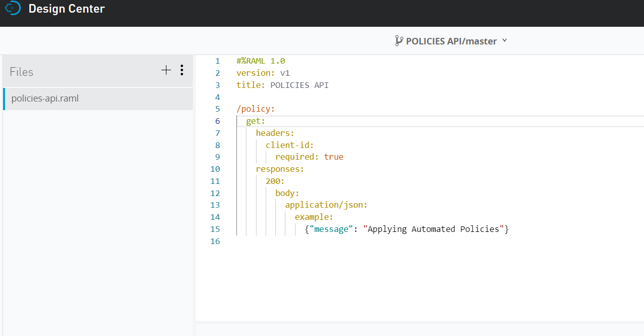
Task: Open Design Center home from the title
Action: coord(66,9)
